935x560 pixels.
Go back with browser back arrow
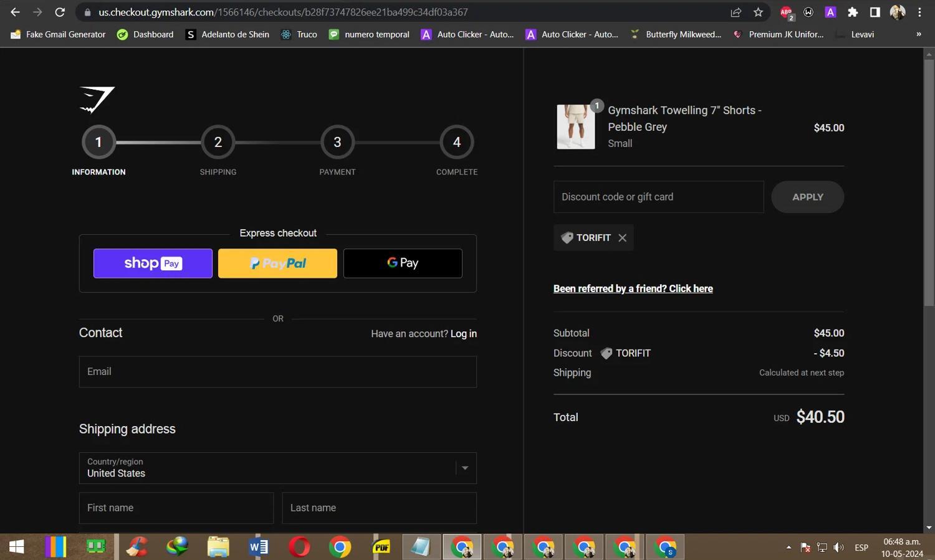15,12
